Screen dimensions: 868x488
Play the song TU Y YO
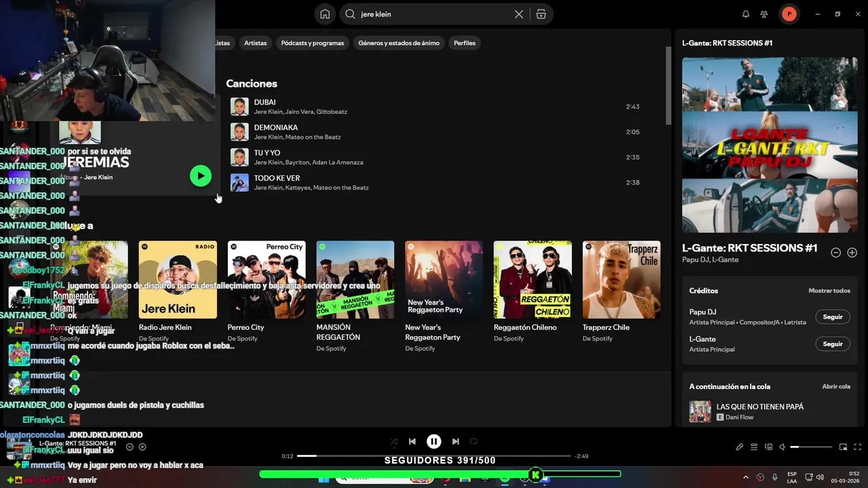[267, 153]
